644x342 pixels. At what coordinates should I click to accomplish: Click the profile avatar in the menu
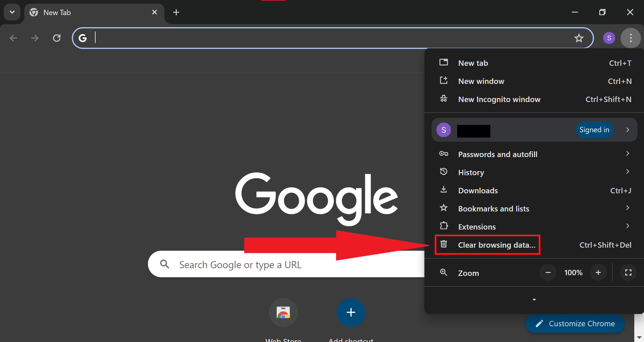(444, 130)
